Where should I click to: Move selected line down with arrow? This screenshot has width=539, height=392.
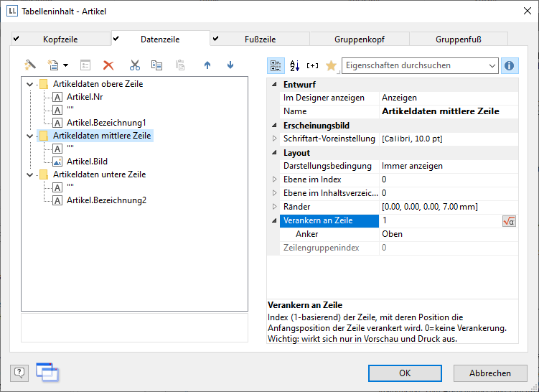pos(230,65)
